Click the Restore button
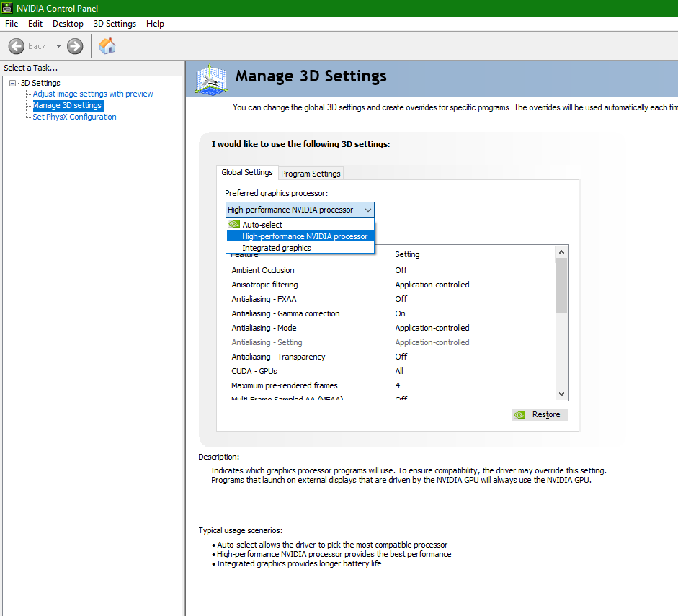Image resolution: width=678 pixels, height=616 pixels. point(540,414)
